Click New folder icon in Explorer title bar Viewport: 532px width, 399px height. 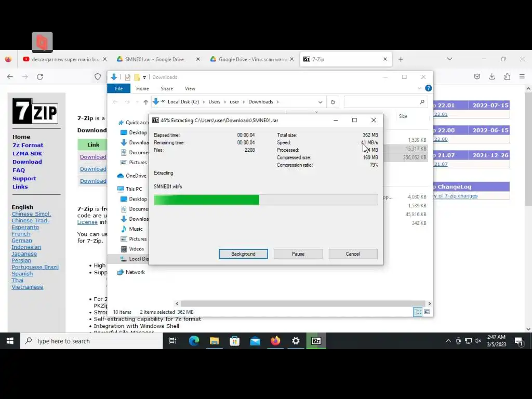[137, 77]
